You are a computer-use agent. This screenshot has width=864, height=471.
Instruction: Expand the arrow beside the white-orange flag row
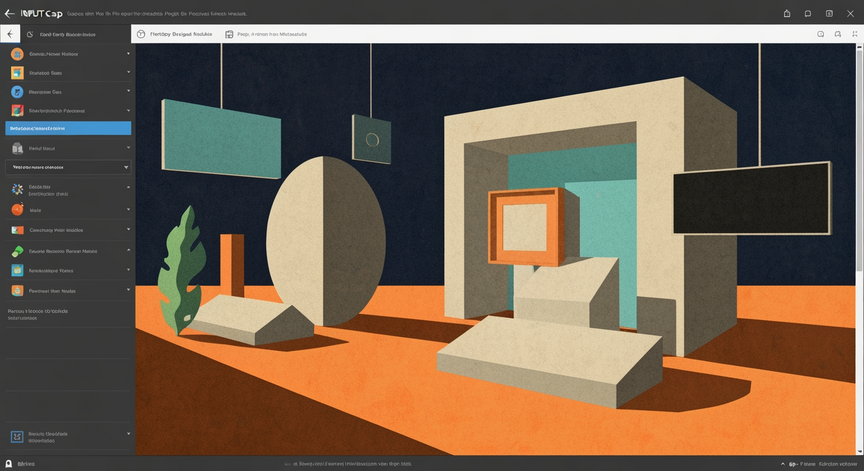tap(128, 229)
